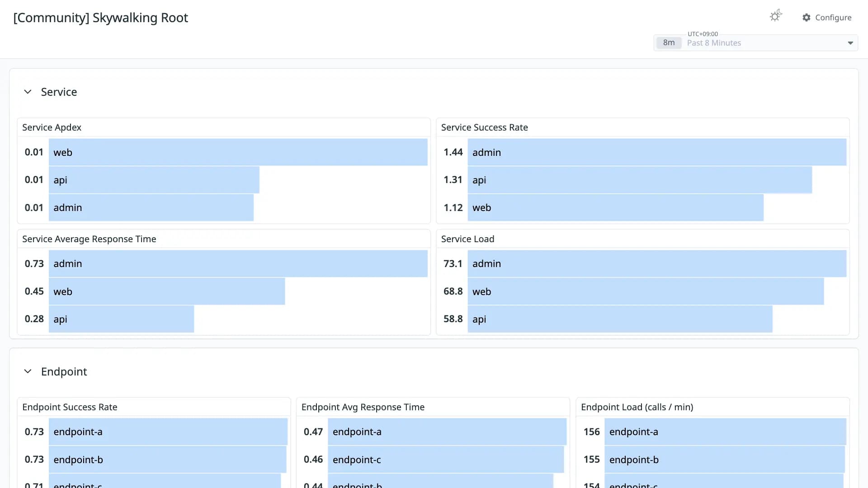Toggle the light/dark theme sun icon
The height and width of the screenshot is (488, 868).
click(x=776, y=16)
